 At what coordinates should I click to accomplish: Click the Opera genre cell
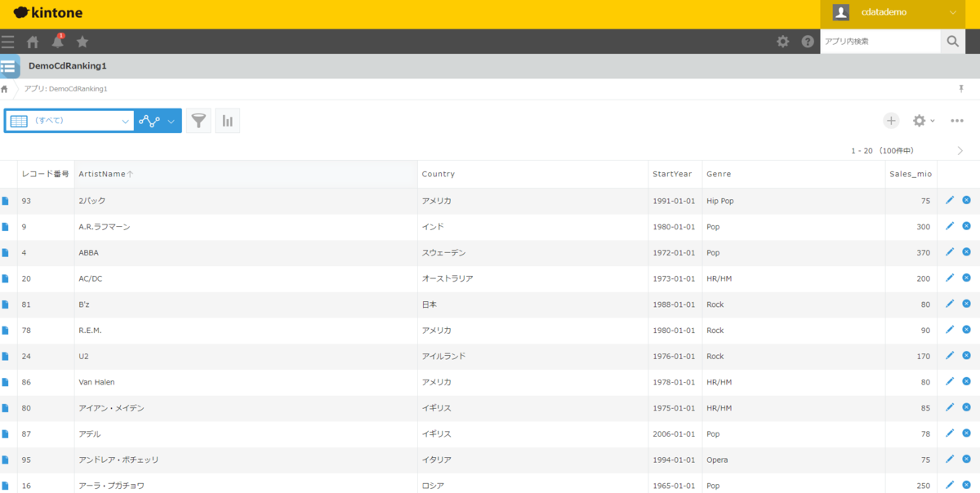[795, 460]
